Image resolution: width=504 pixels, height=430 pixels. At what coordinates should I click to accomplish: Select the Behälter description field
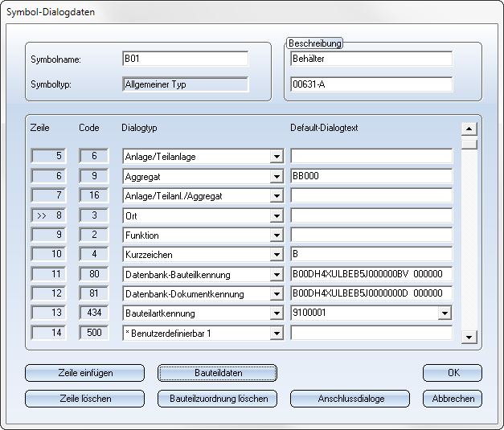[x=371, y=59]
